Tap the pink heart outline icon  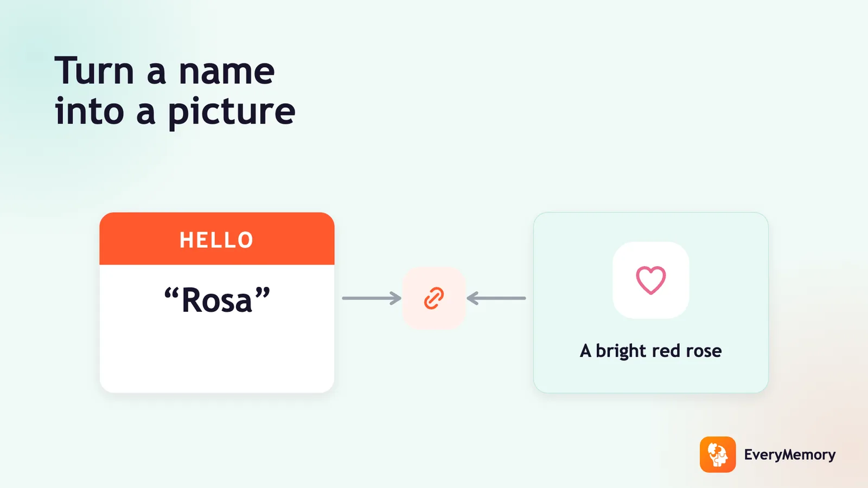(x=650, y=280)
